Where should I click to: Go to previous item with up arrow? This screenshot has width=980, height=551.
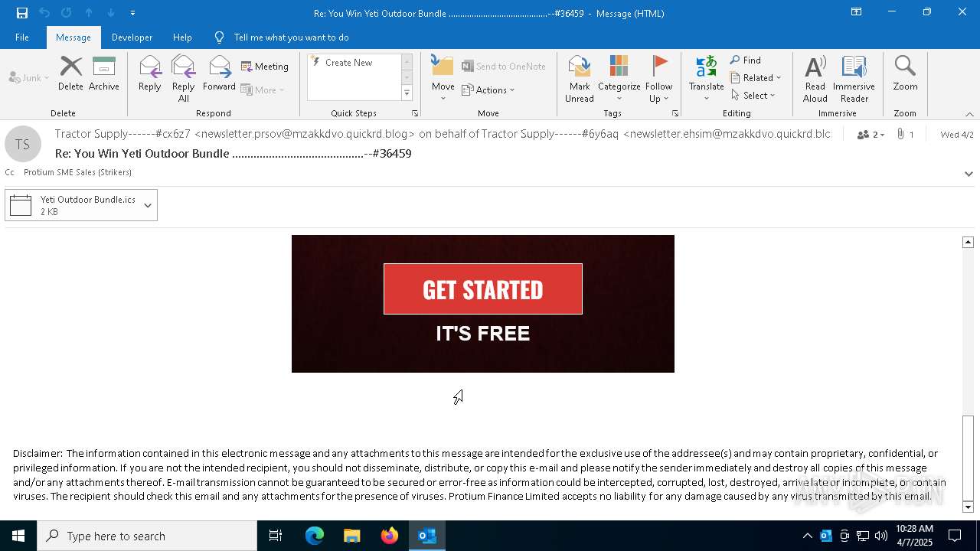pos(89,12)
